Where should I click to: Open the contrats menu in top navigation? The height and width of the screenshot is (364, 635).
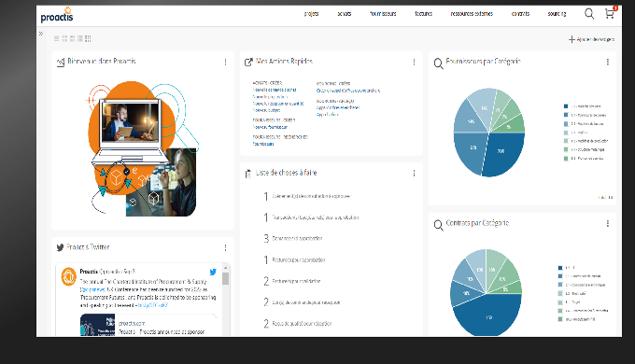pyautogui.click(x=520, y=14)
